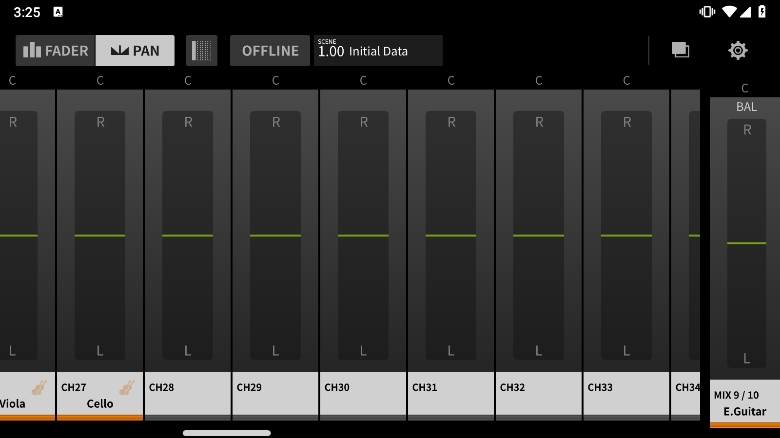Open settings gear icon

738,50
